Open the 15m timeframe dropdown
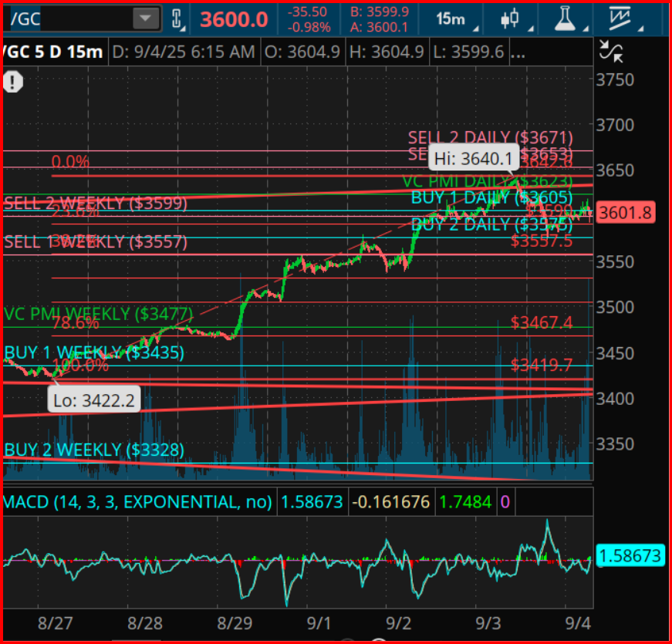Screen dimensions: 672x644 [455, 19]
